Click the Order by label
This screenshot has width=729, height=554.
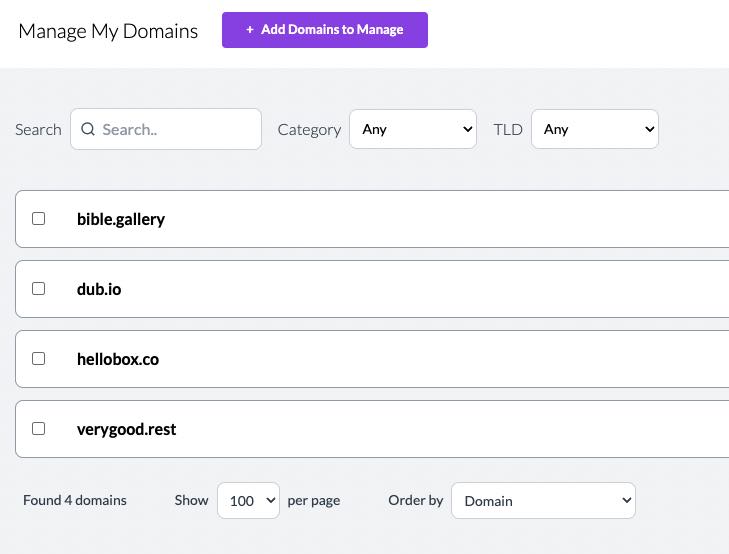pyautogui.click(x=416, y=500)
